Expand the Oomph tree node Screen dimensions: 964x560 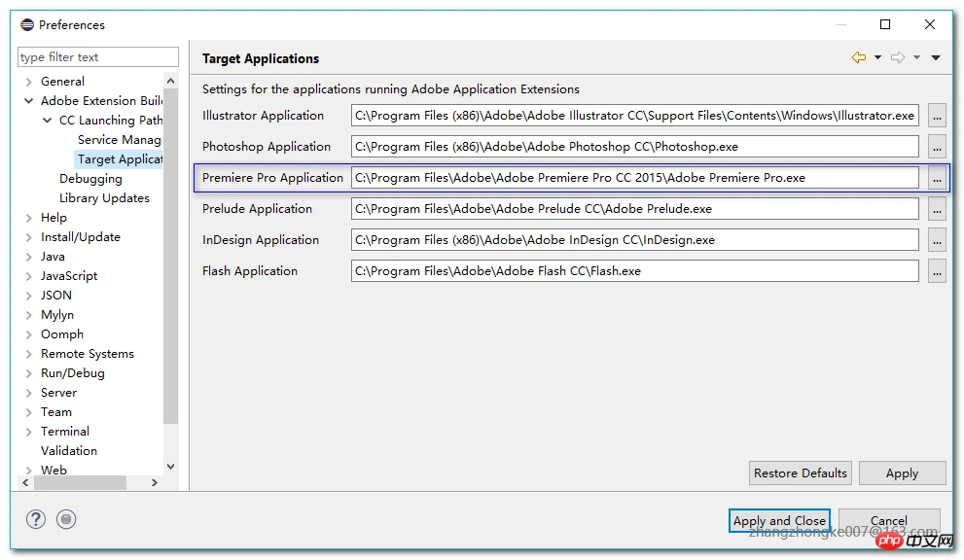[28, 334]
